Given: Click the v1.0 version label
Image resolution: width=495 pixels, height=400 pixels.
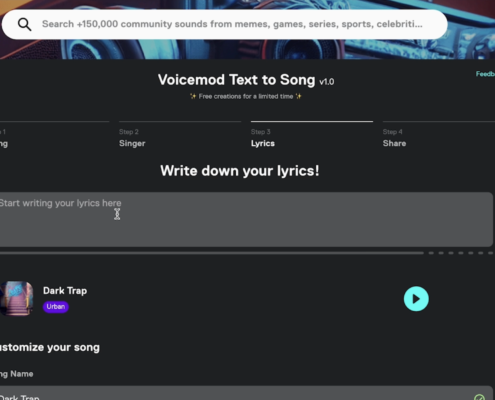Looking at the screenshot, I should pyautogui.click(x=327, y=82).
